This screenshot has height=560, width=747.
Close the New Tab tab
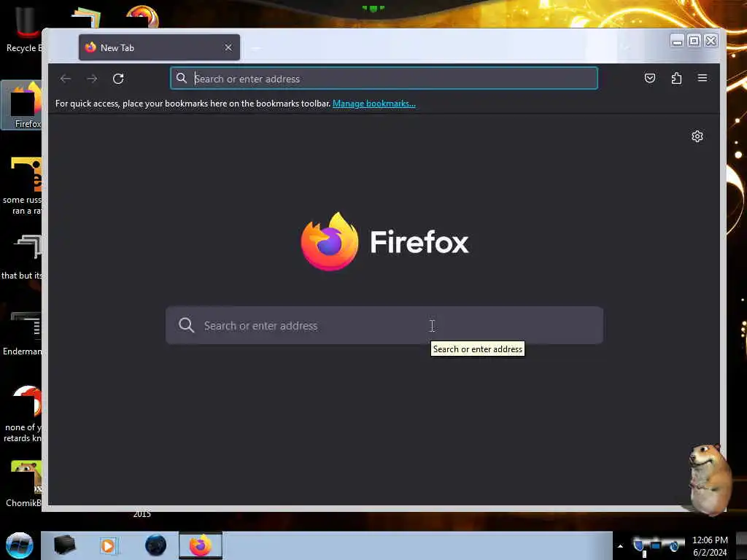point(228,47)
